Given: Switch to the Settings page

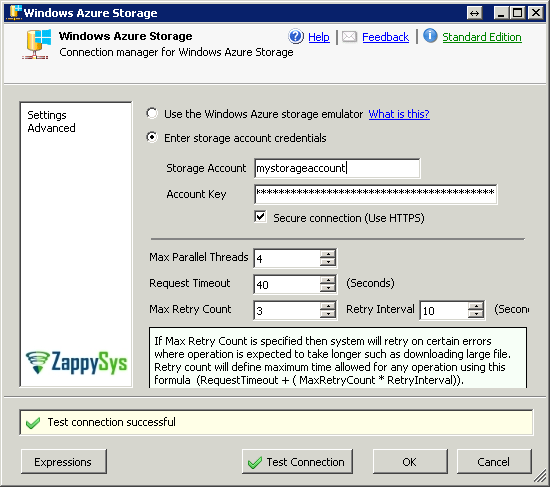Looking at the screenshot, I should tap(47, 115).
